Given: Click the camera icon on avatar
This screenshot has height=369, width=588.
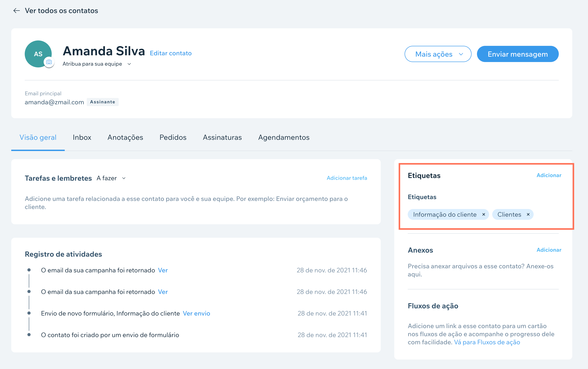Looking at the screenshot, I should (49, 62).
